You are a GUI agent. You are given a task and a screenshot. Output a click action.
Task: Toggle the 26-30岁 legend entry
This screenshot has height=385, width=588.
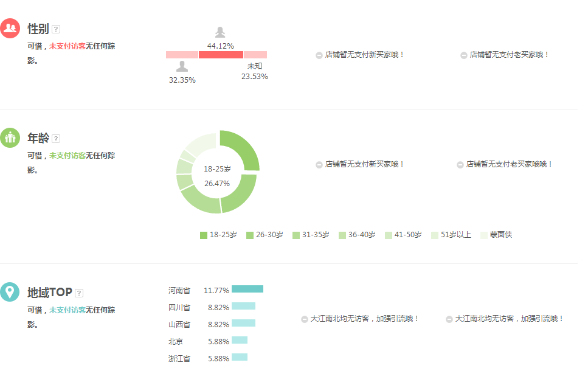tap(265, 235)
